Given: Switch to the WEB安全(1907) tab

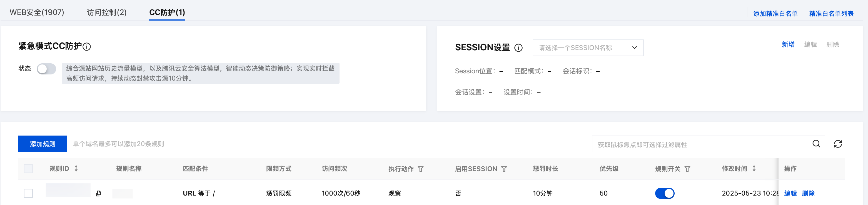Looking at the screenshot, I should 37,12.
